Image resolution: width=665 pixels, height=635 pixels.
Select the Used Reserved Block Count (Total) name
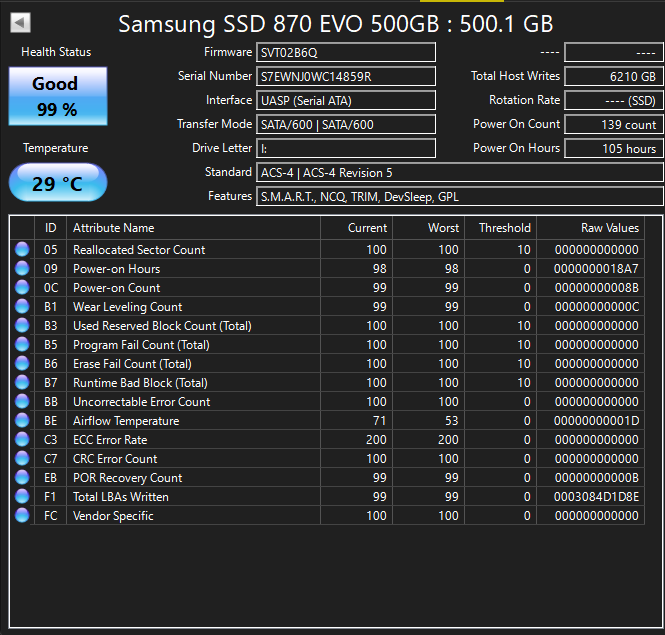(x=162, y=325)
